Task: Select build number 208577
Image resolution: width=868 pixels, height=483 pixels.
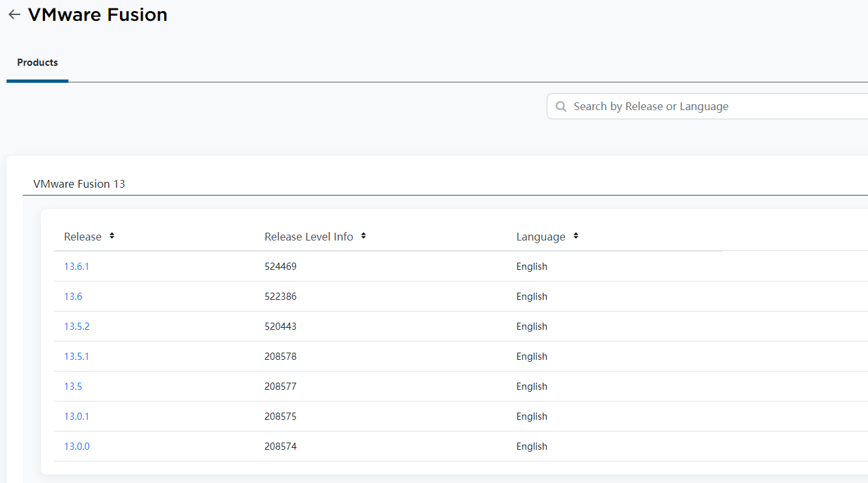Action: (x=280, y=387)
